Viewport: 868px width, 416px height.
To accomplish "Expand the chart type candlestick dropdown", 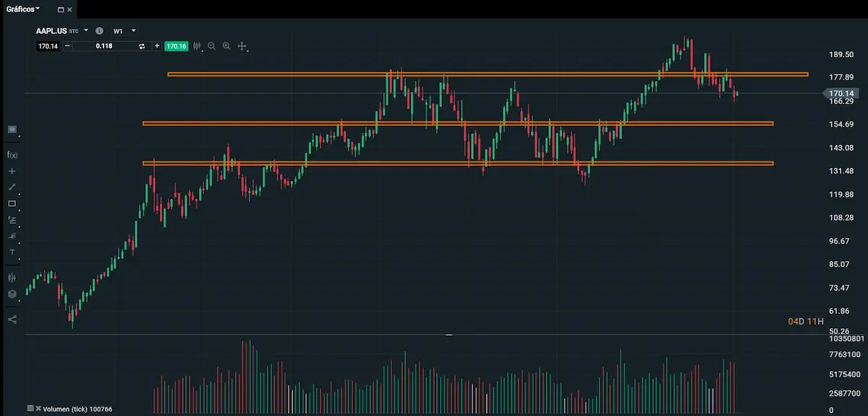I will (x=197, y=46).
